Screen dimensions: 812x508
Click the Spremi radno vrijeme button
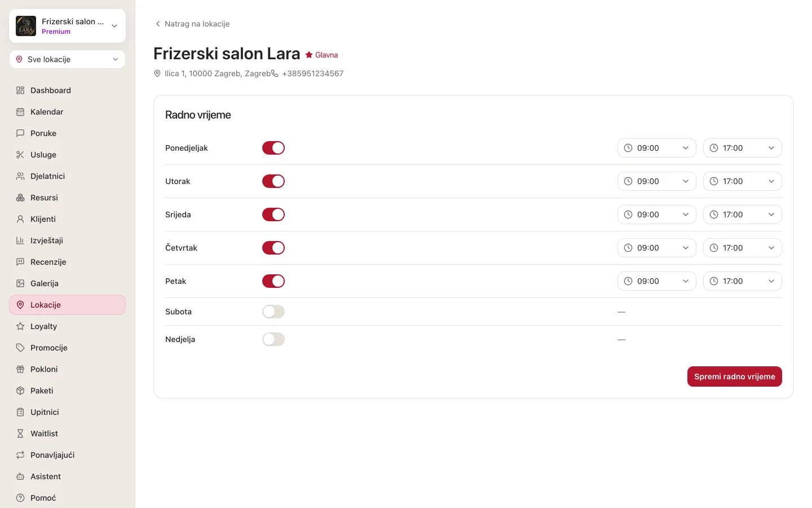click(x=735, y=376)
